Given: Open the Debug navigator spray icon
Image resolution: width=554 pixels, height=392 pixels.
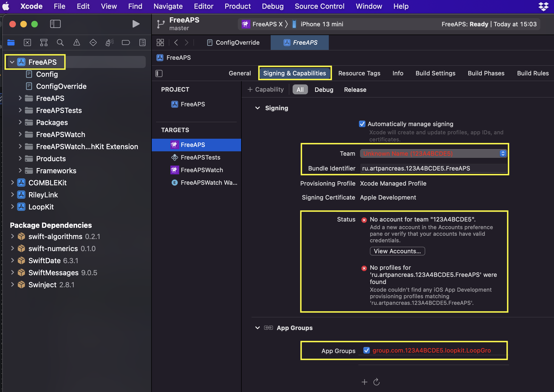Looking at the screenshot, I should (110, 42).
